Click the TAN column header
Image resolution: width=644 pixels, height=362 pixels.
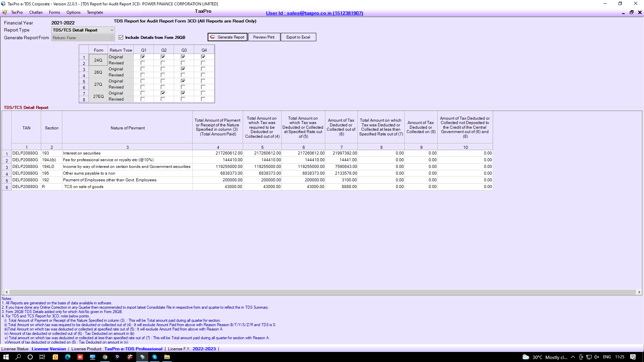pos(26,128)
